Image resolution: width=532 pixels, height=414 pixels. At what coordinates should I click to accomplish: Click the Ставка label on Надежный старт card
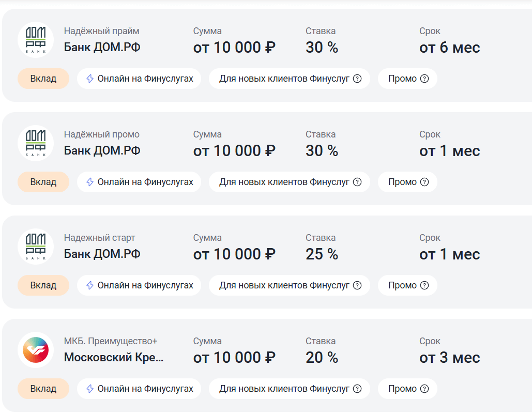tap(321, 238)
